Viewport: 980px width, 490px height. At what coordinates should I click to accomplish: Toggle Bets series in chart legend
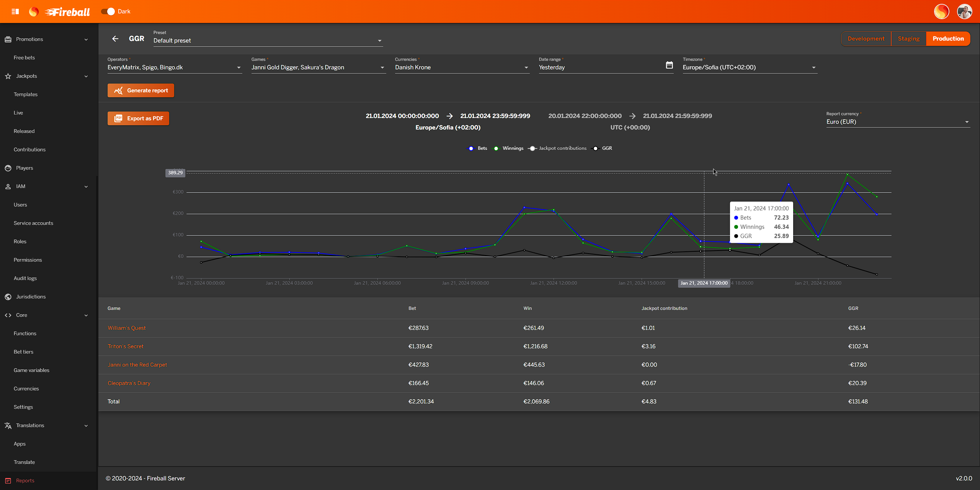click(x=478, y=148)
